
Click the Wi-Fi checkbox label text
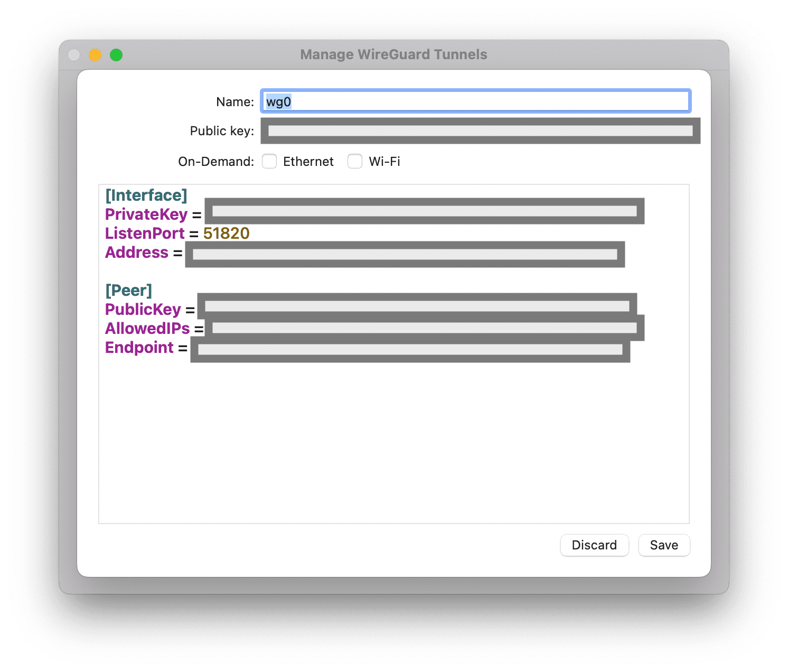click(384, 162)
